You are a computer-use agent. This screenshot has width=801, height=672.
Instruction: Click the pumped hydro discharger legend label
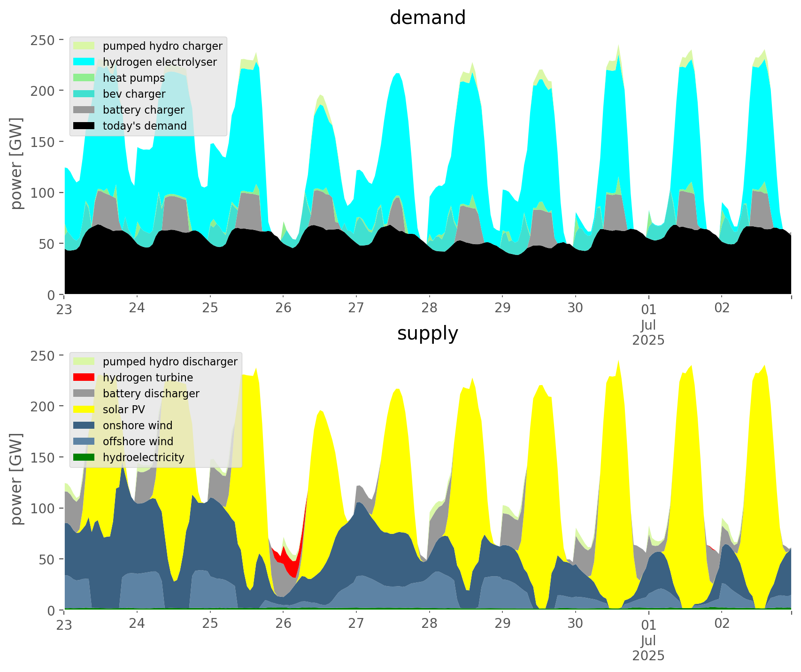[170, 362]
